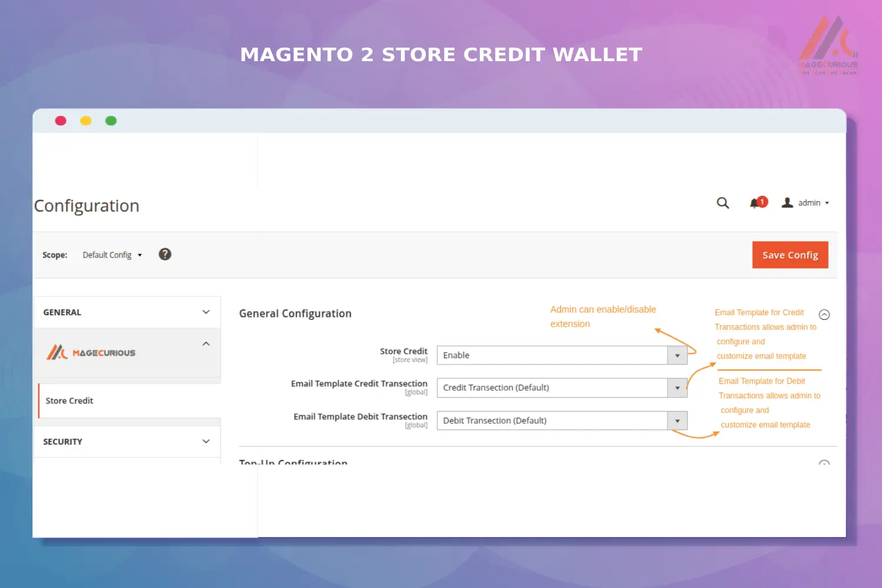Open the Email Template Debit Transection dropdown
Screen dimensions: 882x588
[677, 420]
